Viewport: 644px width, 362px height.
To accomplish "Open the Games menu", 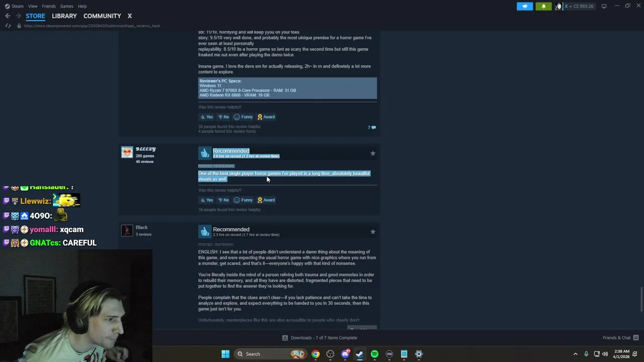I will click(66, 6).
